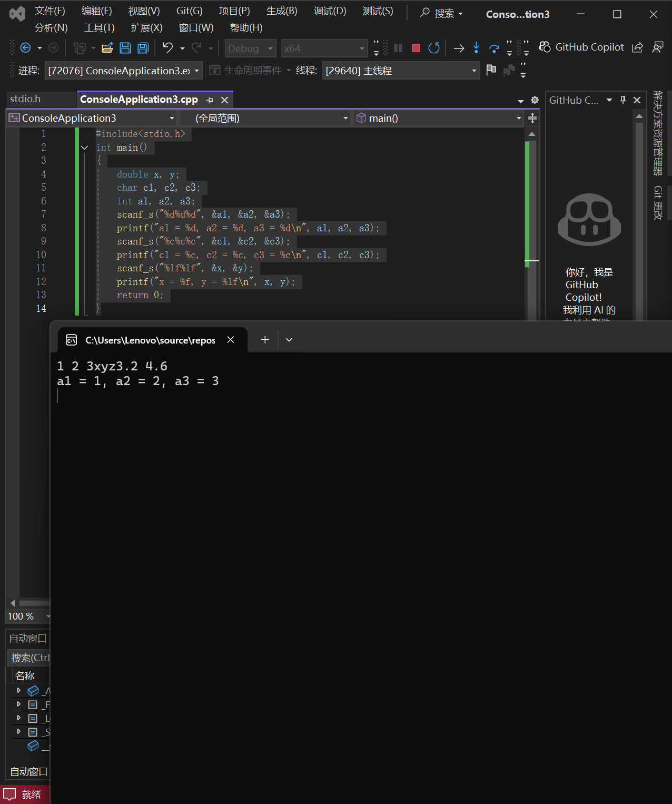672x804 pixels.
Task: Click Show Next Statement arrow icon
Action: click(x=459, y=48)
